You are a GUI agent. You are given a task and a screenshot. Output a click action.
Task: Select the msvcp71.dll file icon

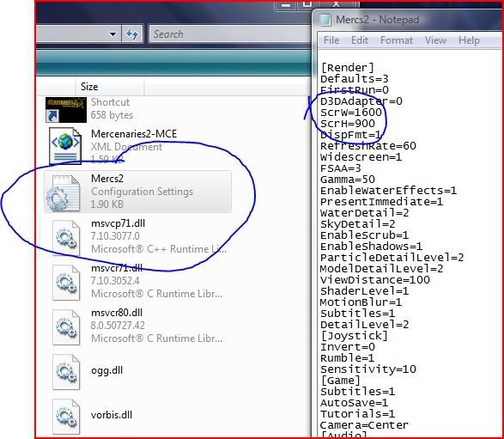pyautogui.click(x=66, y=237)
